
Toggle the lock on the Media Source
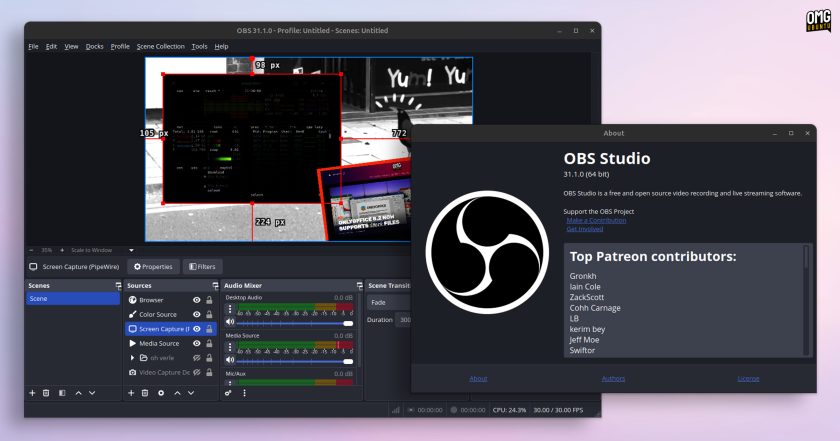point(209,343)
